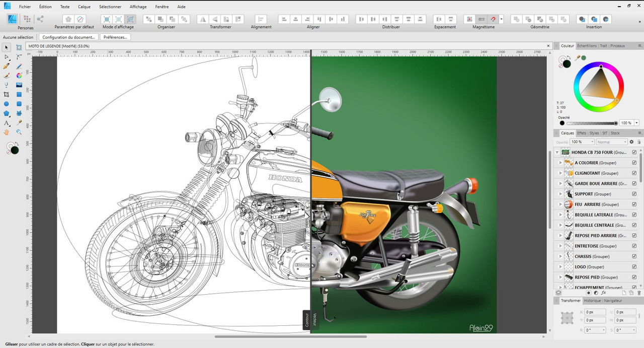Select the Polygon shape tool
Viewport: 644px width, 348px height.
click(x=7, y=113)
